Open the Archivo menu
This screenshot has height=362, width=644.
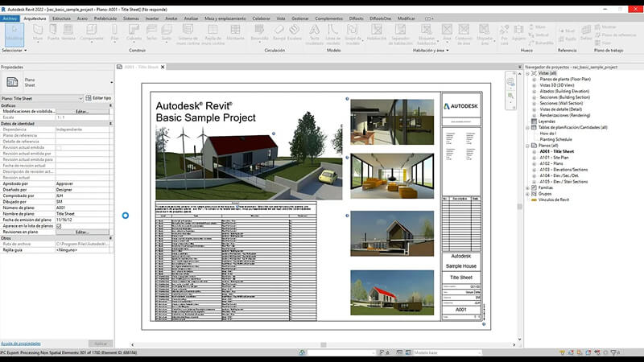[10, 19]
